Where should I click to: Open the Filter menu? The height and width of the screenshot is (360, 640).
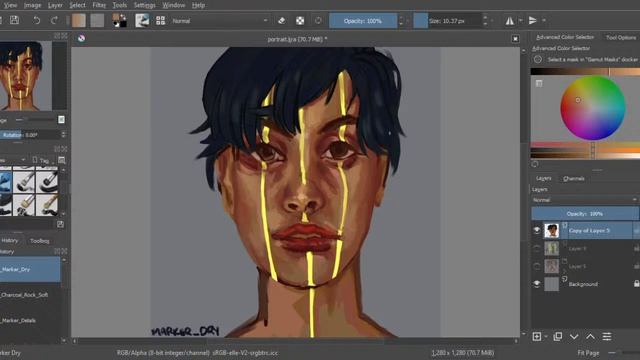pyautogui.click(x=99, y=5)
